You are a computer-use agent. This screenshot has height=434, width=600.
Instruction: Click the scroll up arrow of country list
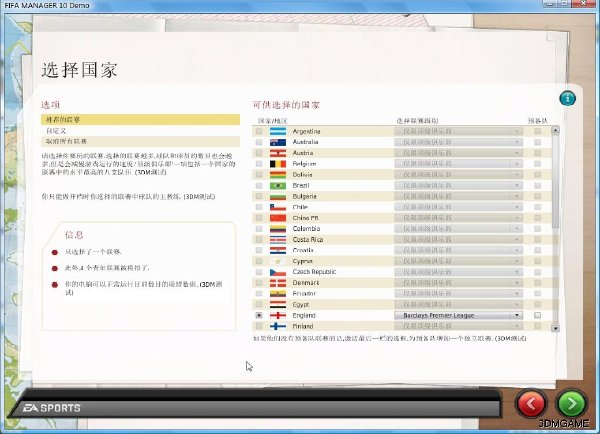pos(556,130)
